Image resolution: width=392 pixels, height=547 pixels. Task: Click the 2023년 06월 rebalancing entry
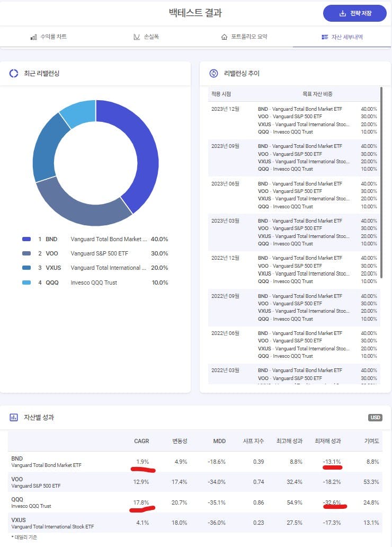294,195
